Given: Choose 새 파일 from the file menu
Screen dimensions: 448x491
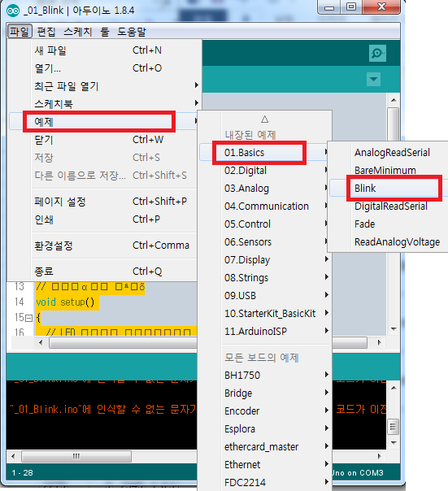Looking at the screenshot, I should (104, 50).
